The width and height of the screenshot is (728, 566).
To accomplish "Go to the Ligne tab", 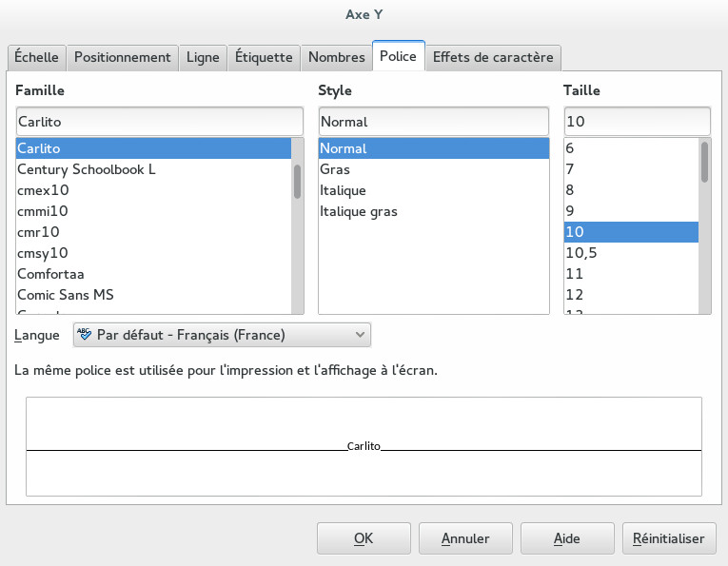I will coord(203,57).
